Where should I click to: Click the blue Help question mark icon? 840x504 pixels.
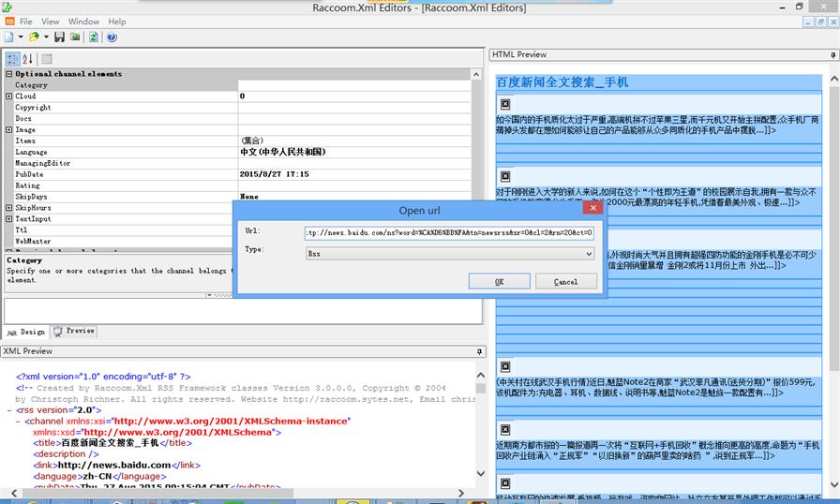(x=112, y=37)
